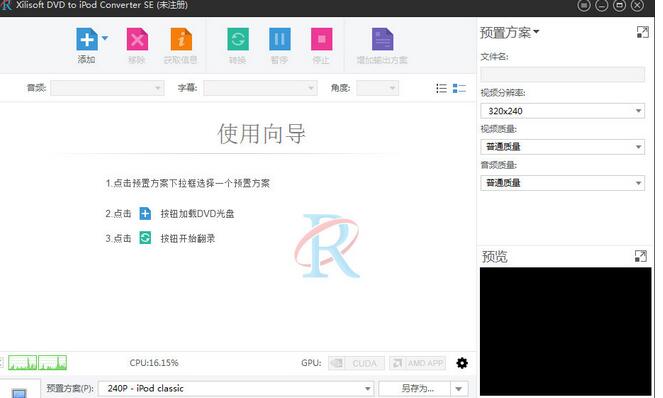Click wizard step 1 text about preset
663x398 pixels.
188,183
